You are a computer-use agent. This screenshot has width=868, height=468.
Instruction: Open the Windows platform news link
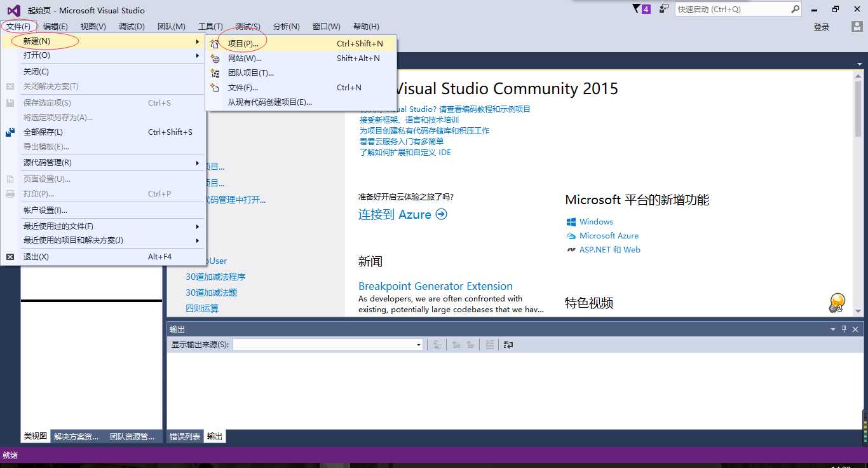596,222
